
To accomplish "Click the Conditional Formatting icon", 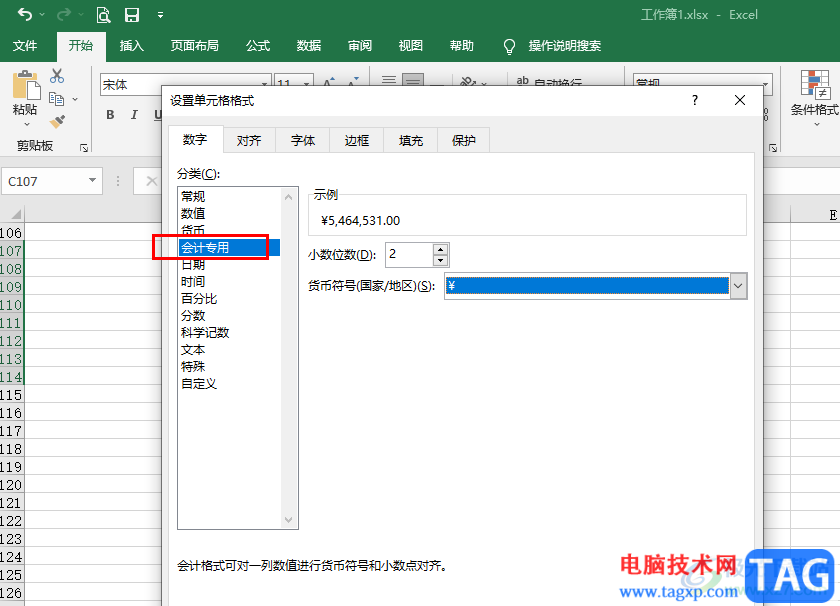I will point(815,85).
